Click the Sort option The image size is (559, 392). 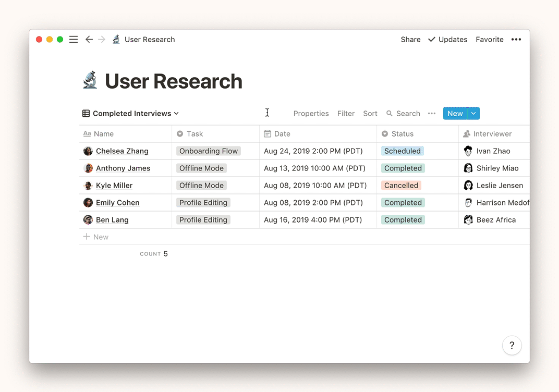[x=370, y=114]
